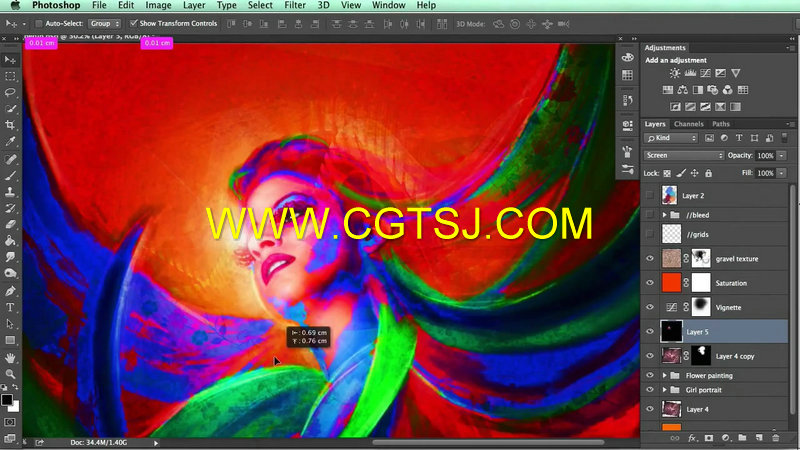Open the layer style fx menu

(x=692, y=438)
